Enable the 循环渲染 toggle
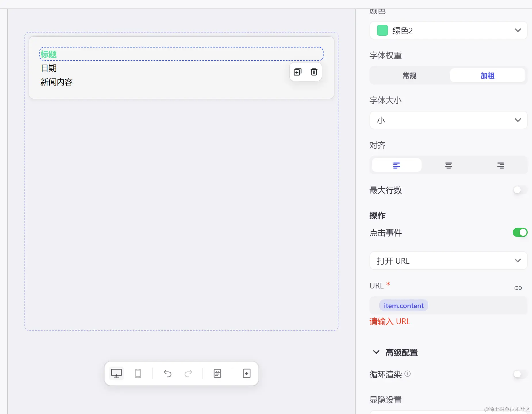The width and height of the screenshot is (532, 414). click(x=519, y=374)
